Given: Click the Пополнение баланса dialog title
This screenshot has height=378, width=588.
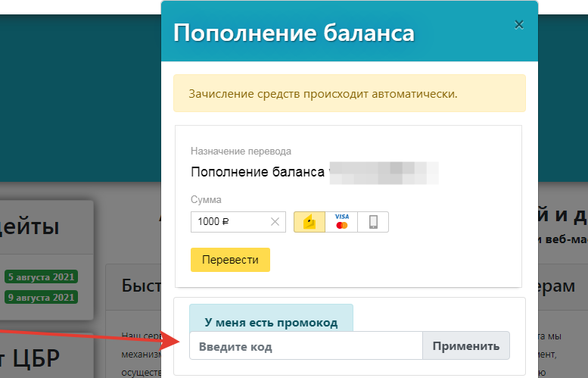Looking at the screenshot, I should pos(294,33).
